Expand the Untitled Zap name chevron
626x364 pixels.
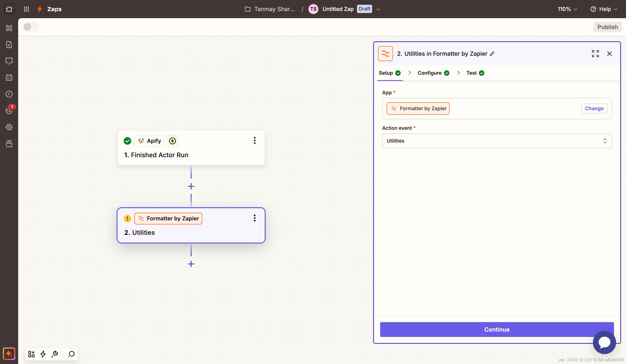point(378,9)
